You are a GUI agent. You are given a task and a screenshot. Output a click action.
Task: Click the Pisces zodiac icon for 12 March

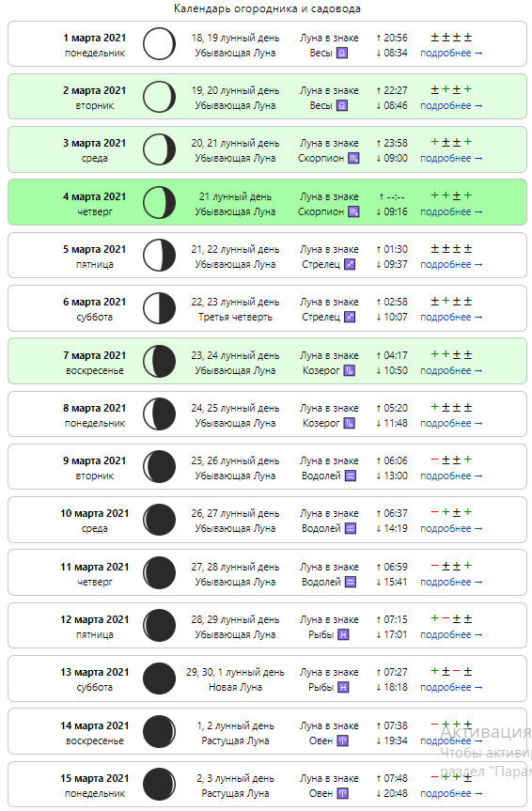[x=343, y=634]
